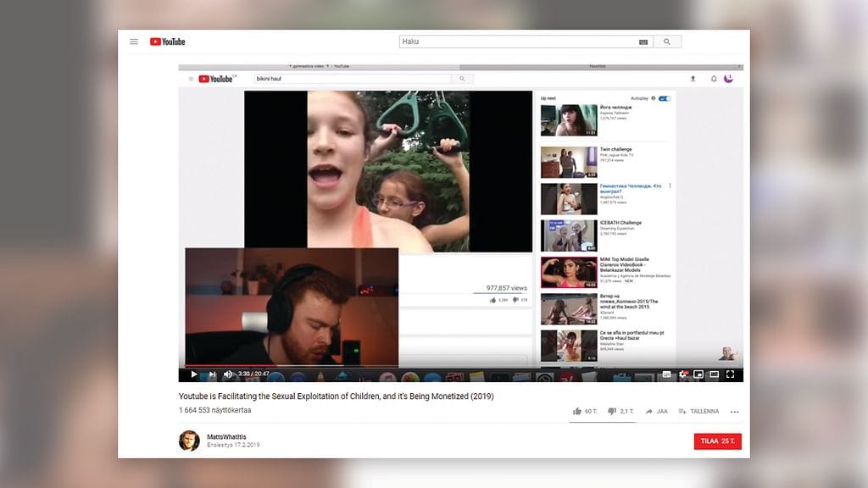
Task: Activate the miniplayer icon
Action: [x=698, y=374]
